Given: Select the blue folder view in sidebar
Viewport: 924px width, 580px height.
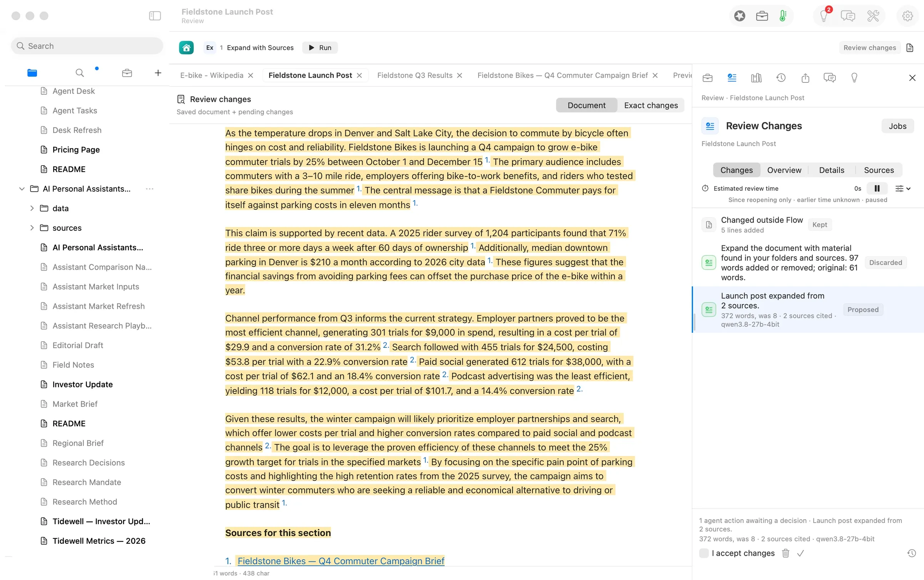Looking at the screenshot, I should coord(32,73).
